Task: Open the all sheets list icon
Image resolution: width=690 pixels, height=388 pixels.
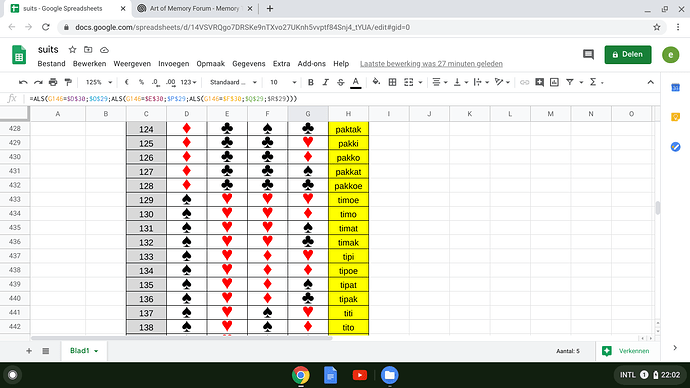Action: (46, 351)
